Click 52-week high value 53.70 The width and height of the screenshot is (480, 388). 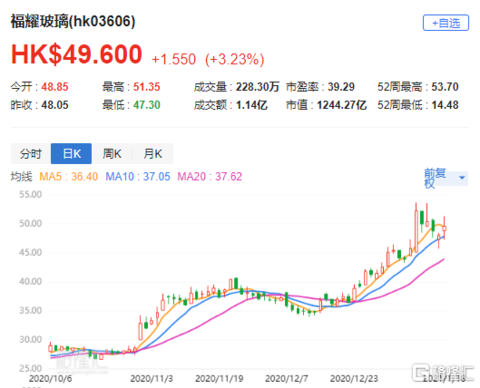[445, 87]
